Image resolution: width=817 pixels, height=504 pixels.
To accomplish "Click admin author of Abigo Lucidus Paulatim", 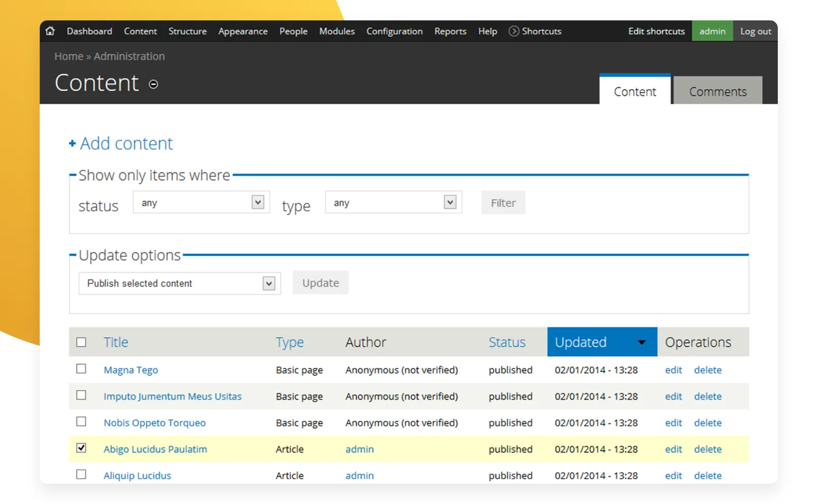I will (x=359, y=450).
